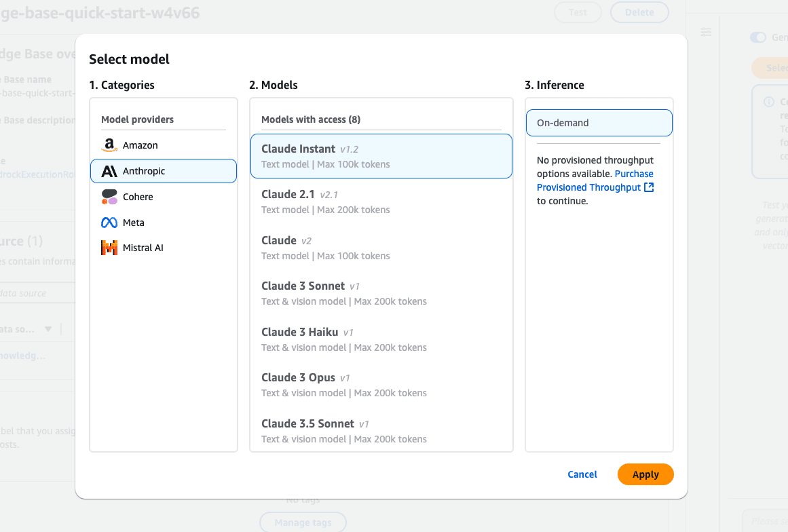Toggle the Generate responses switch
This screenshot has width=788, height=532.
tap(757, 37)
